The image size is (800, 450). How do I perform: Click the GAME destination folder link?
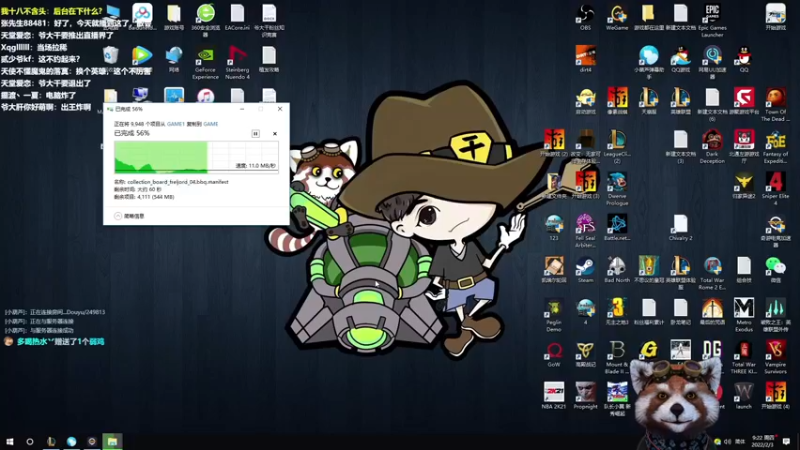point(211,124)
